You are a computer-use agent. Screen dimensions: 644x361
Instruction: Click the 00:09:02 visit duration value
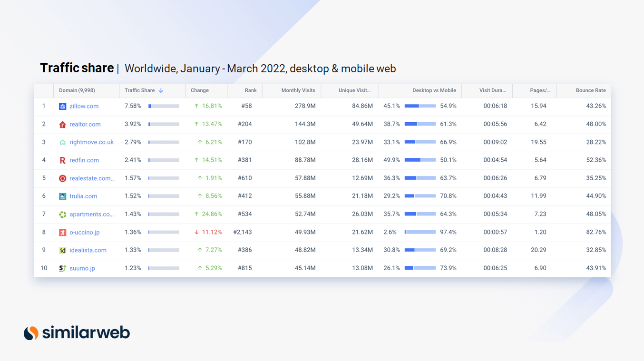pyautogui.click(x=495, y=142)
